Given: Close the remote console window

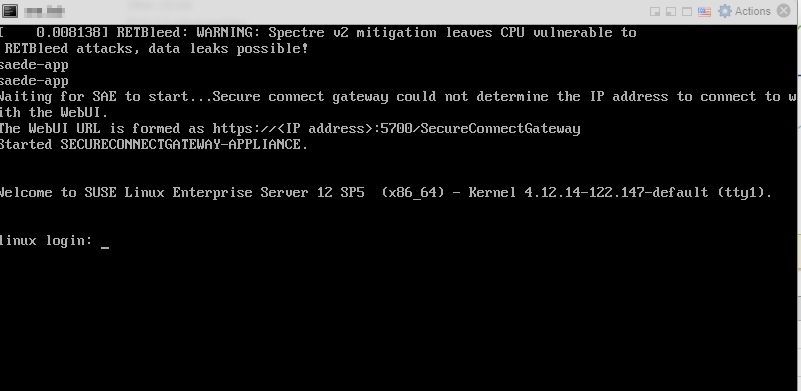Looking at the screenshot, I should pyautogui.click(x=784, y=11).
